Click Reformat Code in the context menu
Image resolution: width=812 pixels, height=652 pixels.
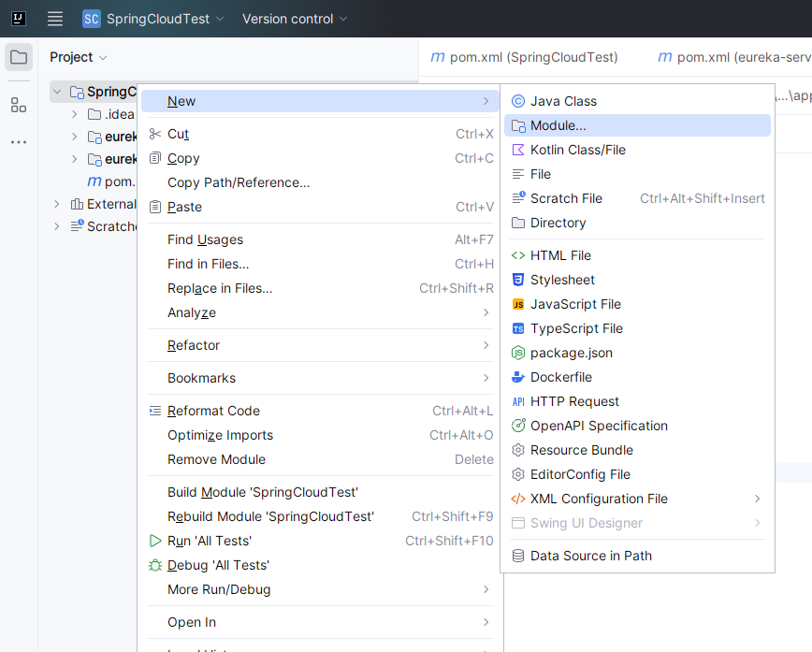click(213, 411)
